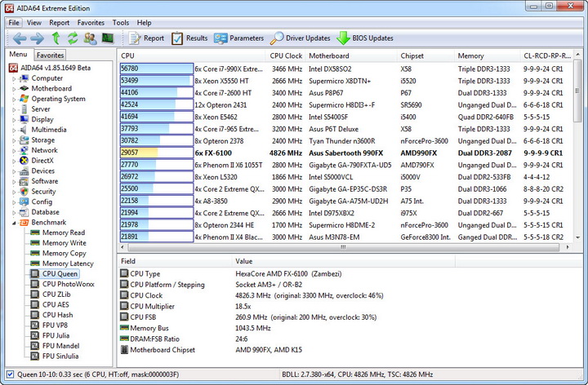This screenshot has width=588, height=385.
Task: Open the CPU ZLib benchmark
Action: (56, 294)
